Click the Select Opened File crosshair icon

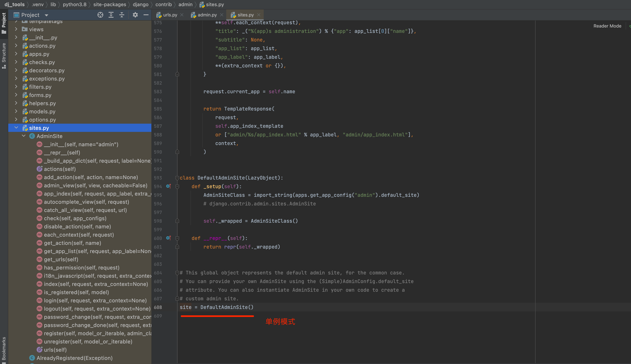click(x=100, y=15)
